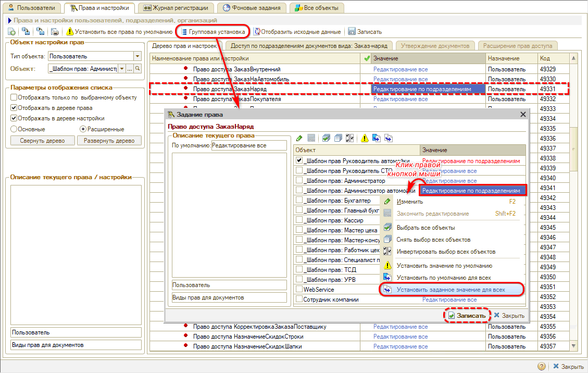Viewport: 588px width, 373px height.
Task: Open the 'Тип объекта' dropdown
Action: click(x=137, y=56)
